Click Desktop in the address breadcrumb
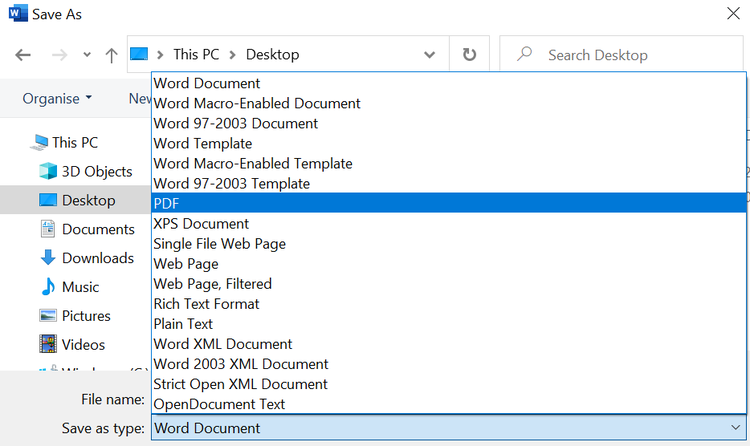 pos(270,55)
